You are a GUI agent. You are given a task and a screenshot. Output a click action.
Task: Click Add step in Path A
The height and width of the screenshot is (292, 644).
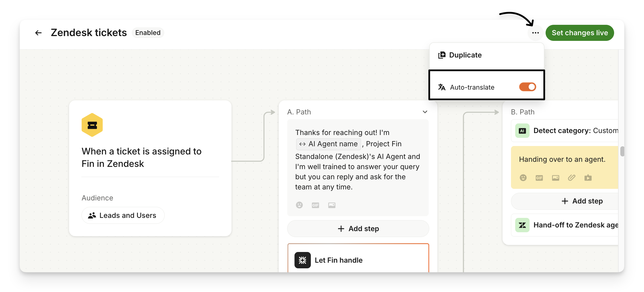click(x=358, y=229)
